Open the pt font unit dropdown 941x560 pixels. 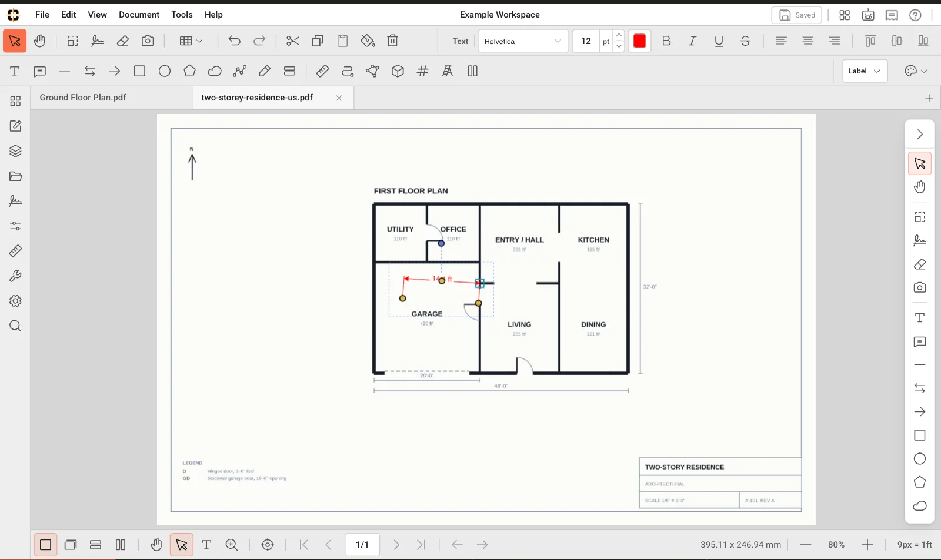pos(606,41)
